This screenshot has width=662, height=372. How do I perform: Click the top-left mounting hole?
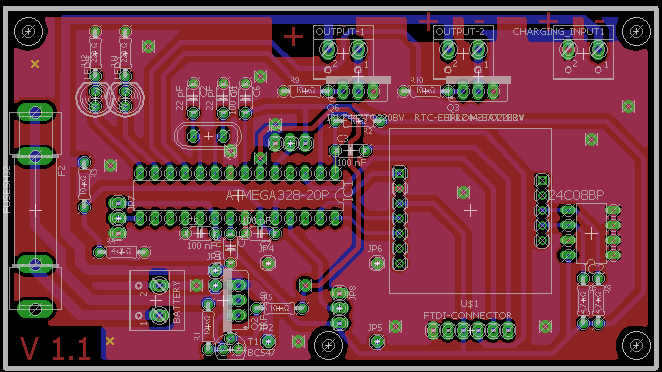[x=29, y=31]
